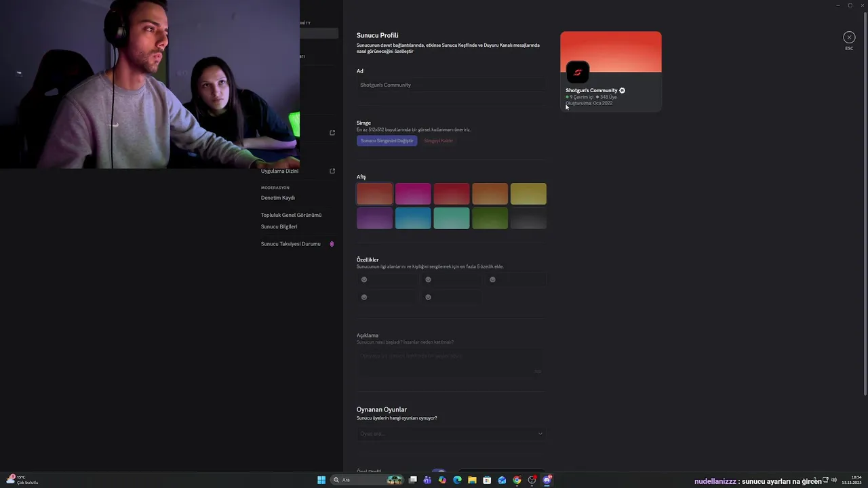Launch Microsoft Teams from the taskbar
868x488 pixels.
pyautogui.click(x=427, y=480)
